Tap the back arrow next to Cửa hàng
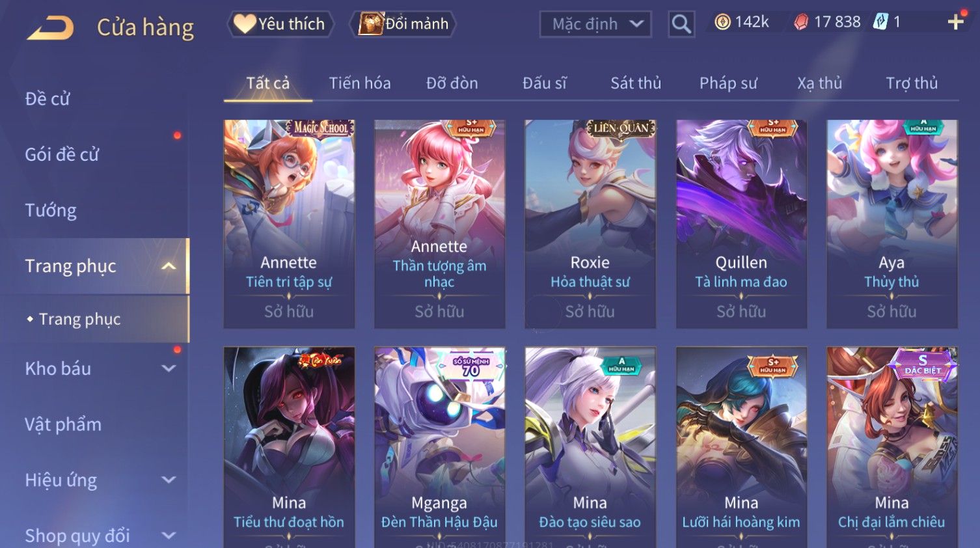 coord(50,28)
